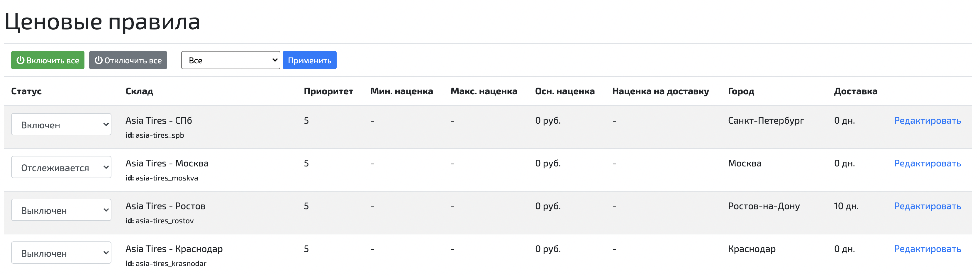Expand status selector for Asia Tires - Москва
The height and width of the screenshot is (276, 980).
[x=61, y=167]
